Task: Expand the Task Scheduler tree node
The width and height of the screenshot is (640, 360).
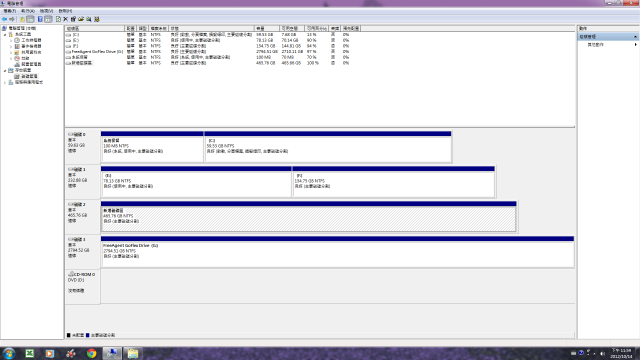Action: pos(11,40)
